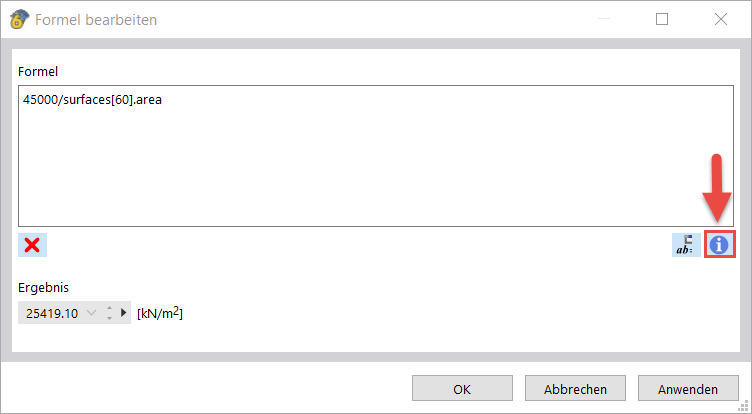The width and height of the screenshot is (752, 414).
Task: Click the resize grip at dialog corner
Action: [x=744, y=406]
